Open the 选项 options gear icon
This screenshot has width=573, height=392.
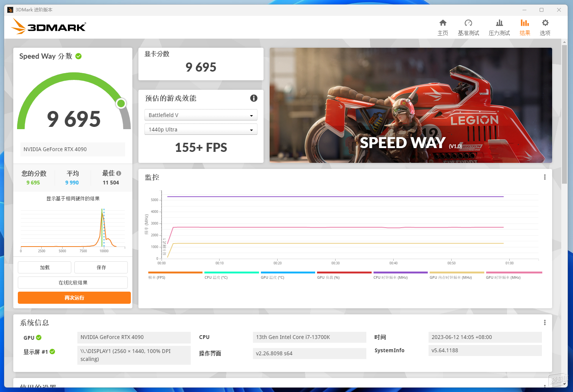point(545,23)
